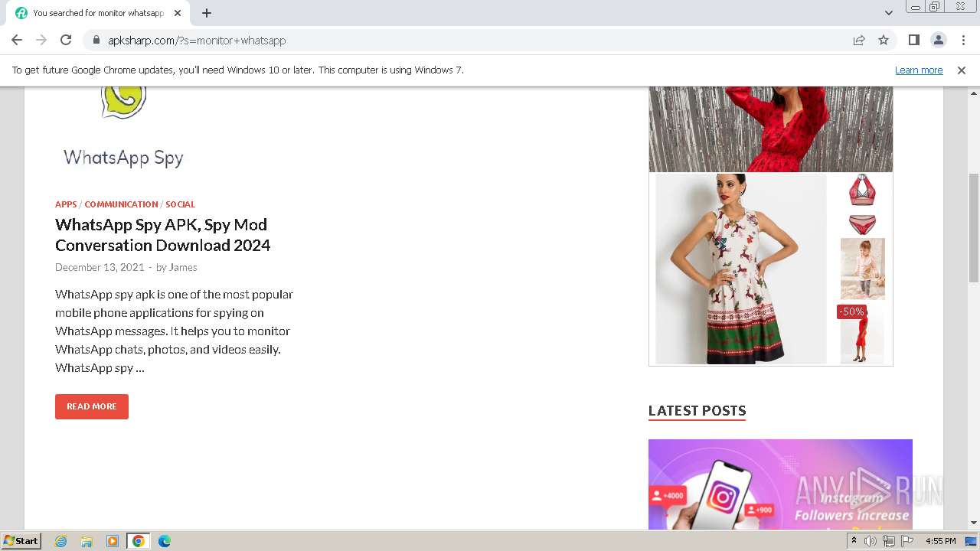Launch Microsoft Edge from taskbar
The image size is (980, 551).
click(x=164, y=541)
